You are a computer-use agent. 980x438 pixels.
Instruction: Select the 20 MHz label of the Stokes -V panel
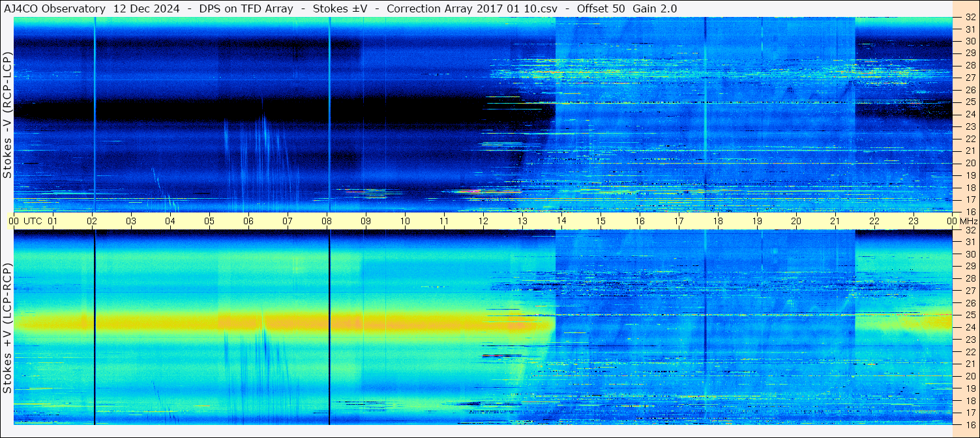point(970,163)
